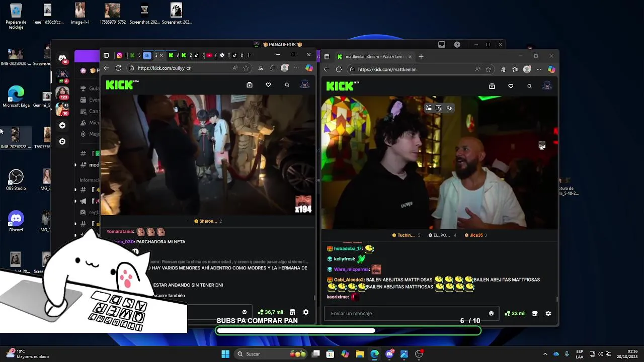Open the Favorites list in the zullyy_cs window

click(x=272, y=68)
